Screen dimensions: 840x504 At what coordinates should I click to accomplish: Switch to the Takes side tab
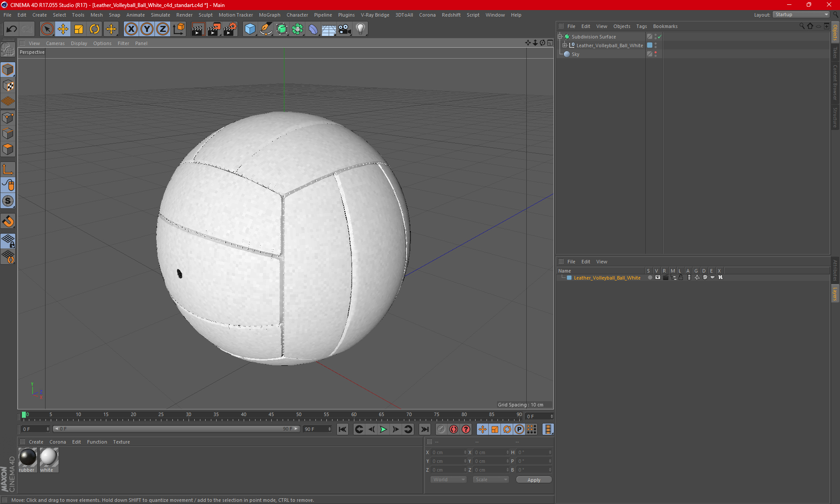point(835,52)
